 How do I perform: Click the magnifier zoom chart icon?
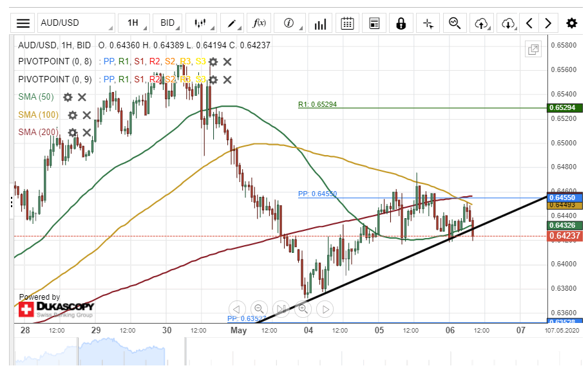coord(455,23)
